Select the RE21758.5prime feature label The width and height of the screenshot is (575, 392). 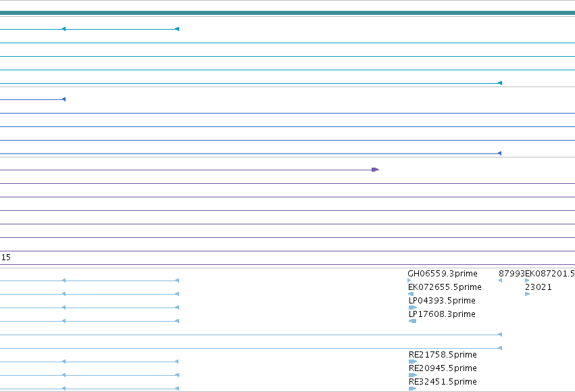pyautogui.click(x=443, y=355)
